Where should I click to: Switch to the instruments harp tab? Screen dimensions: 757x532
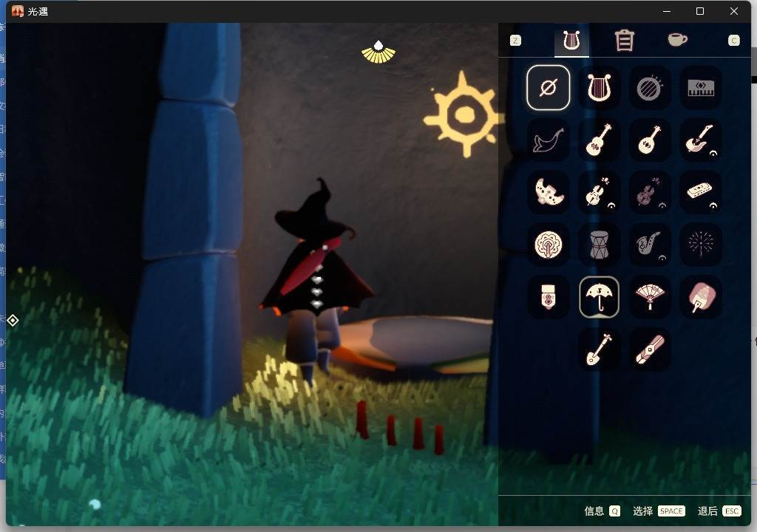[571, 41]
